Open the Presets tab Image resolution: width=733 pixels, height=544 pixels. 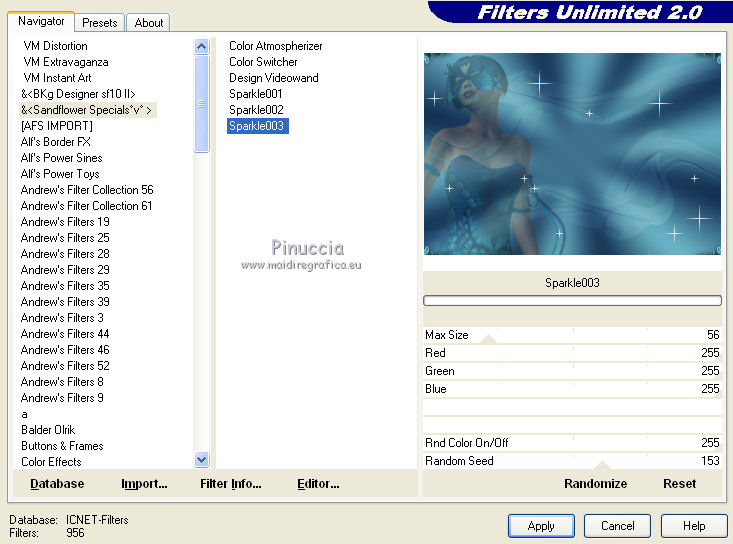pos(100,22)
